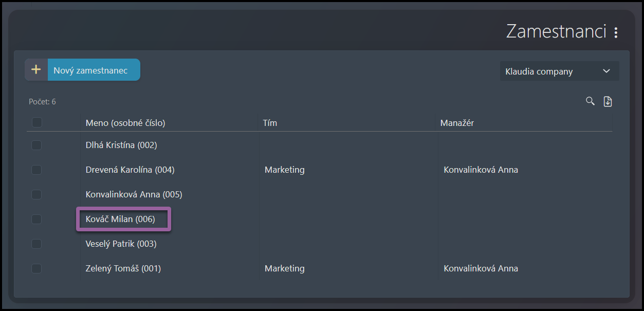Viewport: 644px width, 311px height.
Task: Sort by Meno (osobné číslo) column header
Action: tap(125, 123)
